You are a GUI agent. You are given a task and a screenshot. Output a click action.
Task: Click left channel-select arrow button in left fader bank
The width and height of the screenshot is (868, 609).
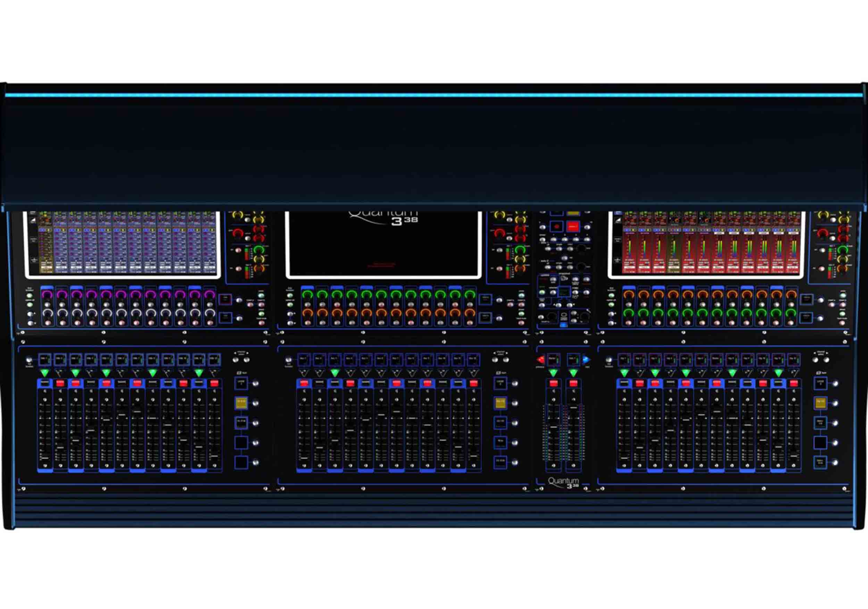pyautogui.click(x=236, y=360)
